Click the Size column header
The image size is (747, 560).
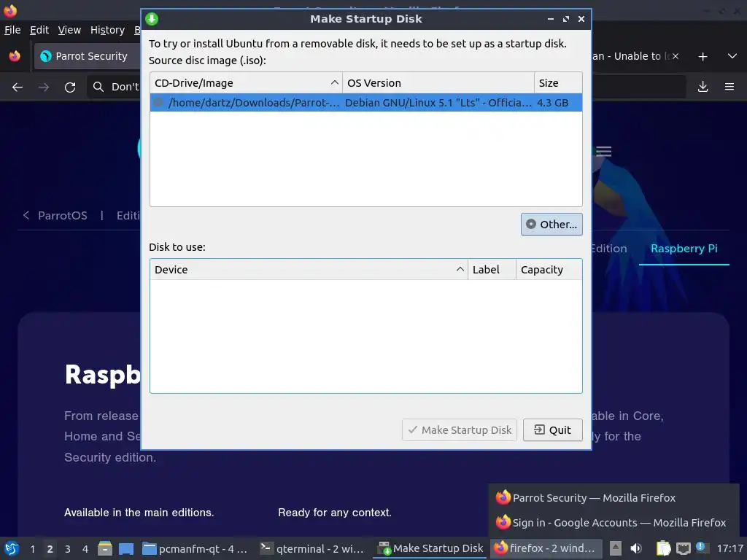point(558,83)
